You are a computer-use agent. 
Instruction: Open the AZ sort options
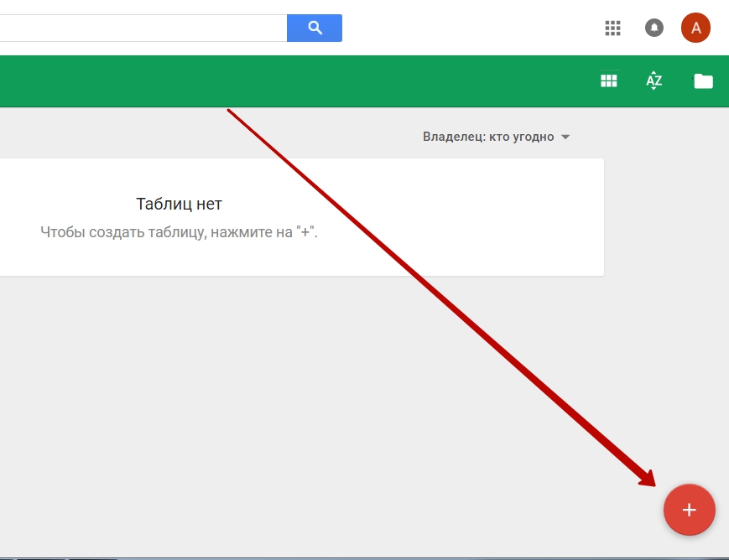654,80
